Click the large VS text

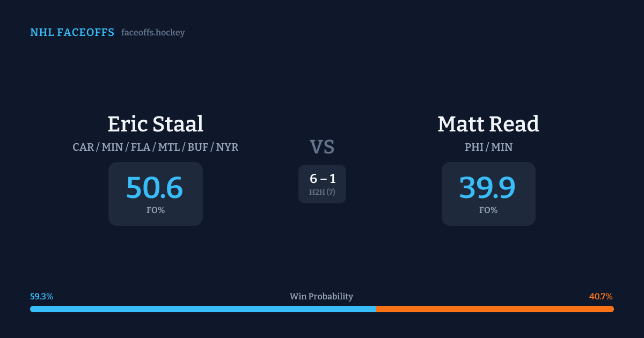pyautogui.click(x=322, y=146)
